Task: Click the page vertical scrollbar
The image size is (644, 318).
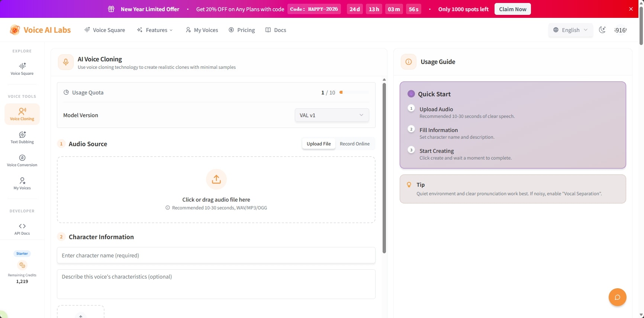Action: point(641,25)
